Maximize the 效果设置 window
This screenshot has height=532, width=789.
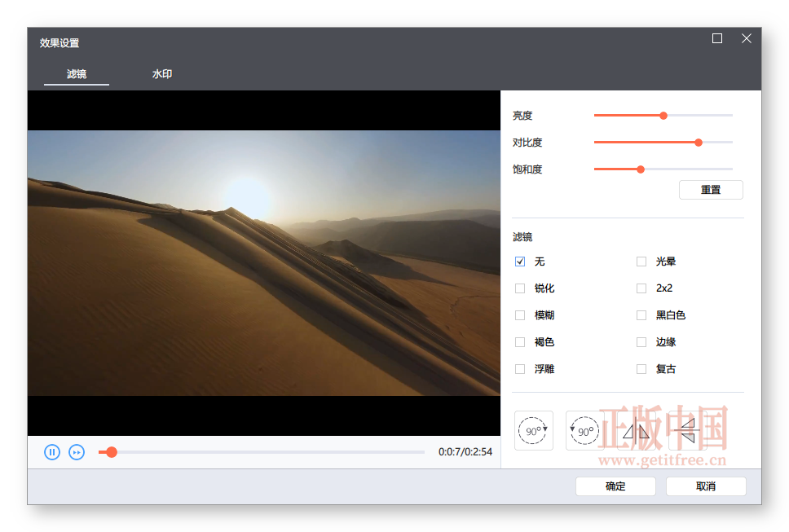click(x=717, y=38)
